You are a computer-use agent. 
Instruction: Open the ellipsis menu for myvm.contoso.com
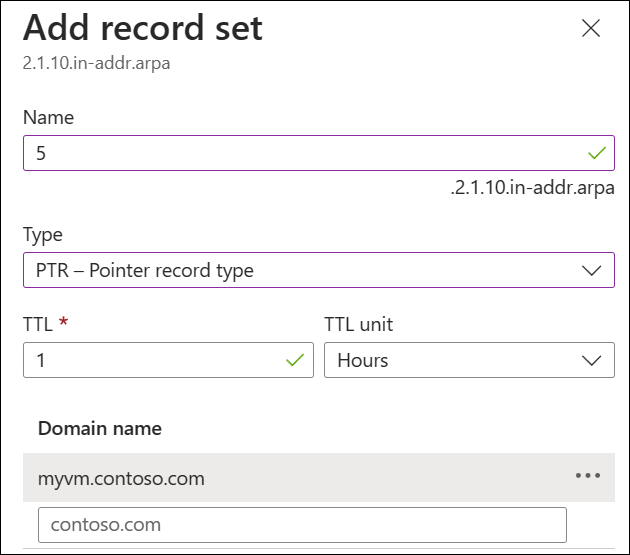[588, 476]
